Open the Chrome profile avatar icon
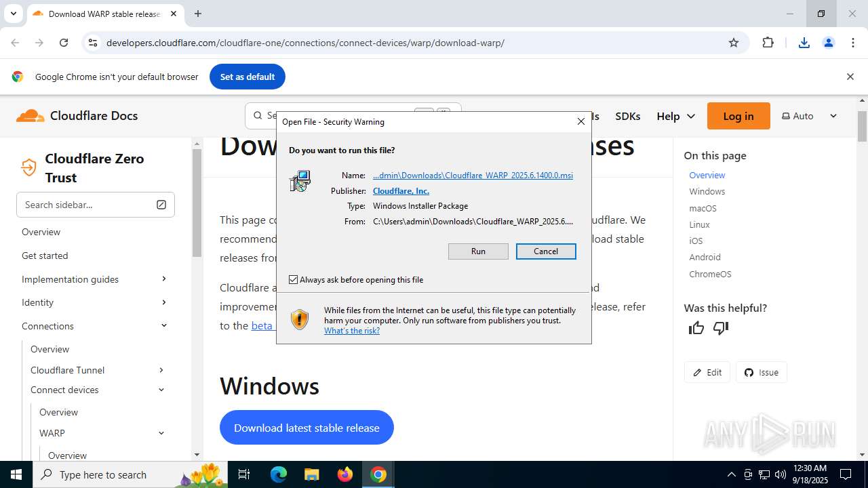The image size is (868, 488). coord(829,43)
